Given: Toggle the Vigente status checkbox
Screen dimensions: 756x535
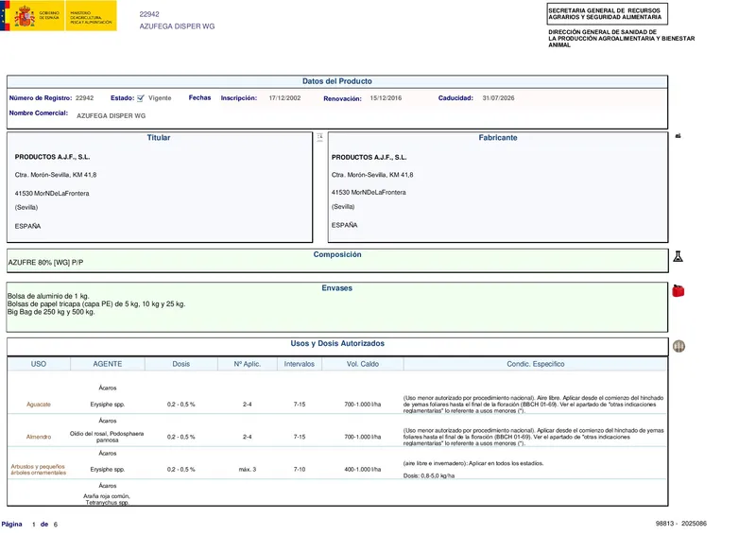Looking at the screenshot, I should (140, 98).
